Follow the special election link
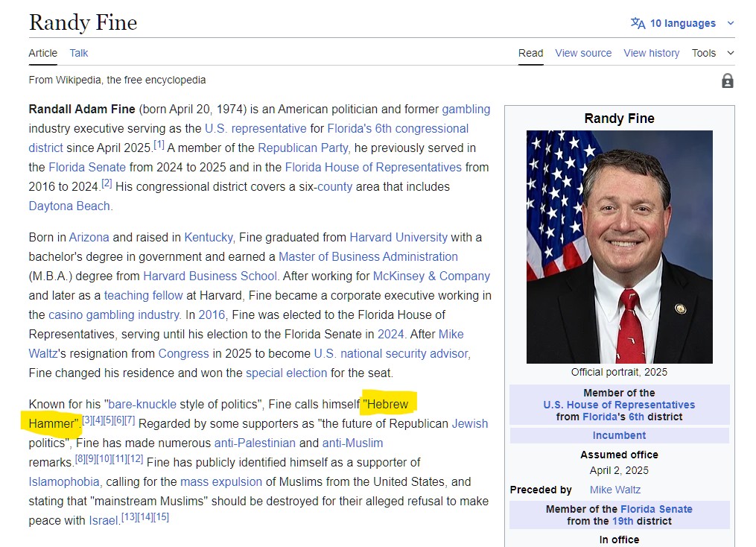 click(287, 373)
